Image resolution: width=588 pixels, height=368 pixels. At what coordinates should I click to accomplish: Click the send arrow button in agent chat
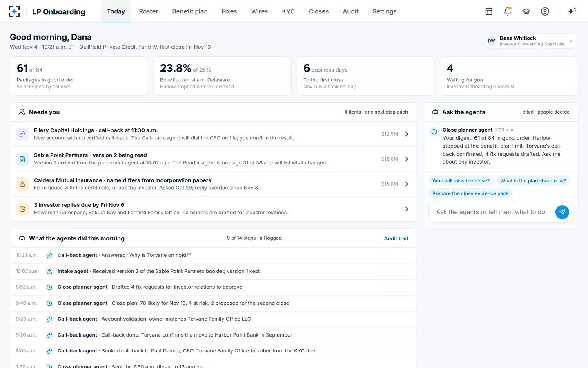[562, 212]
